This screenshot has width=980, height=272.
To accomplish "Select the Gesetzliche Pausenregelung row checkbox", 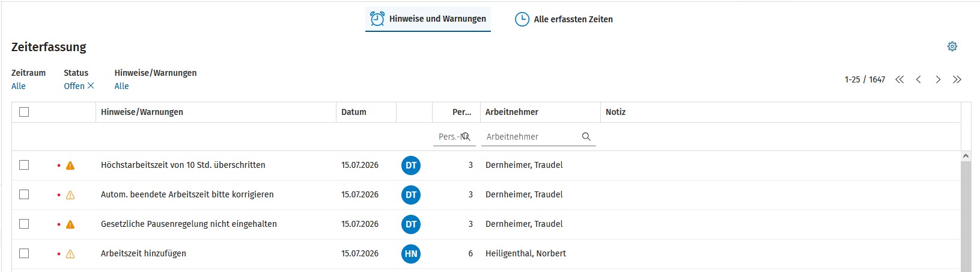I will point(24,224).
